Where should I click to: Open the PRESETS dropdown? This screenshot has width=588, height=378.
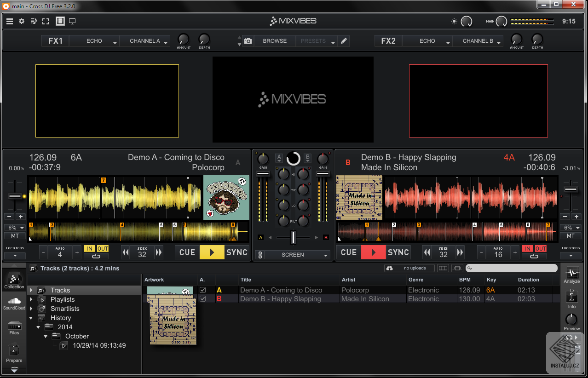pyautogui.click(x=317, y=41)
